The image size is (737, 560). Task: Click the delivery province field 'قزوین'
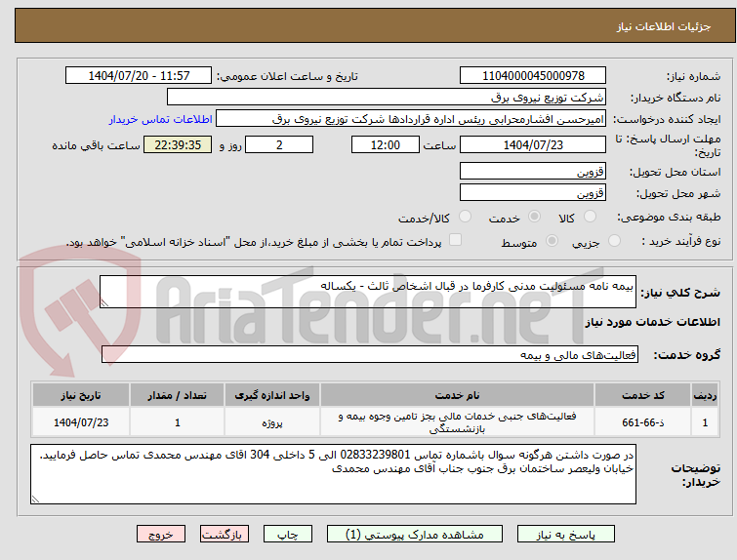[533, 171]
